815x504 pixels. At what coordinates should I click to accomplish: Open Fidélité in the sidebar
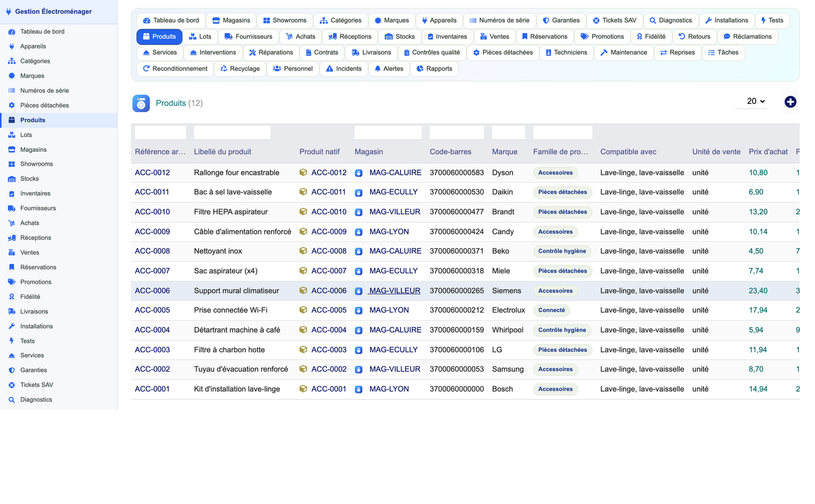pos(30,297)
